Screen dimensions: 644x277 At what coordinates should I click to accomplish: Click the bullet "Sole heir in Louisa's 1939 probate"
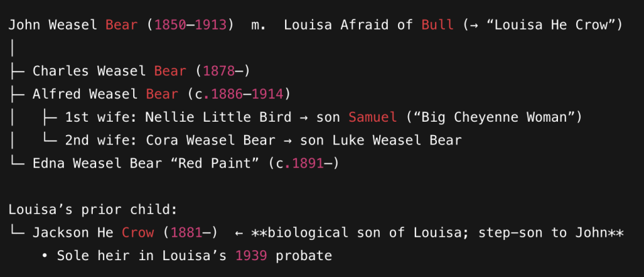tap(195, 255)
